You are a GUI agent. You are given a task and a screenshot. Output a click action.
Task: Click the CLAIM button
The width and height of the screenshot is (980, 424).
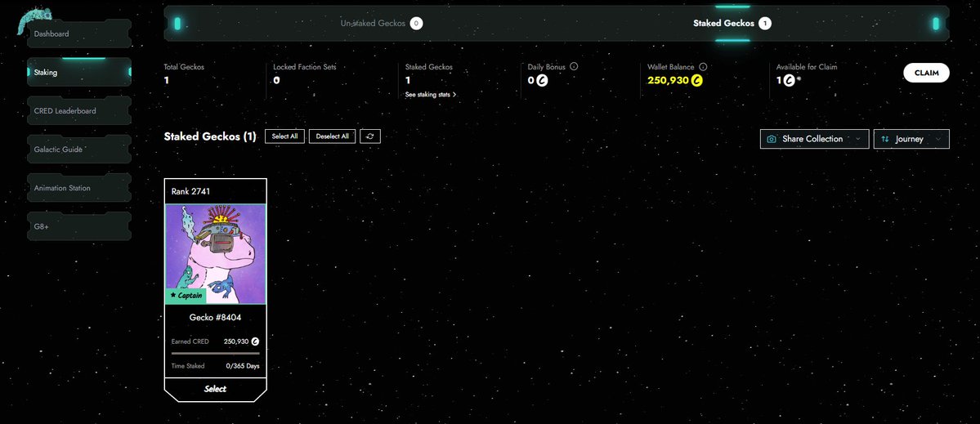coord(926,73)
